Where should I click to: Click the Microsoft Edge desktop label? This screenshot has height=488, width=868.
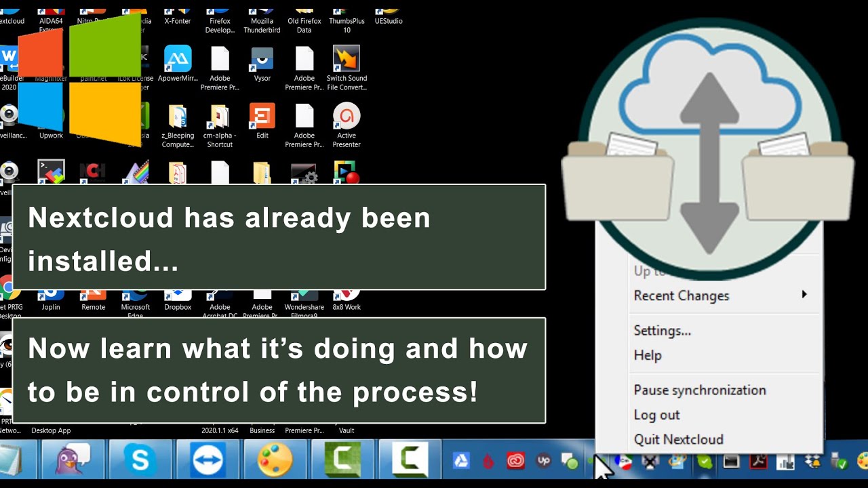[x=136, y=311]
